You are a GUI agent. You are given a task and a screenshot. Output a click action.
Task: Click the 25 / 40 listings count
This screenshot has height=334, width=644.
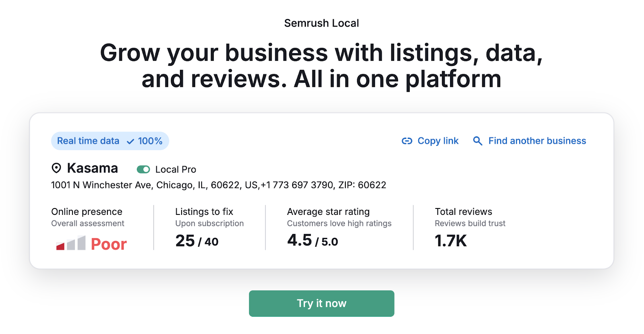[197, 241]
